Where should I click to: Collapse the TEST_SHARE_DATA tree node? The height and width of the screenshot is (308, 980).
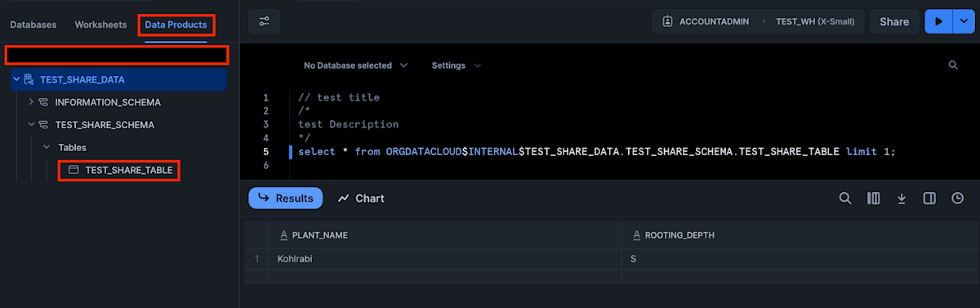pos(16,79)
